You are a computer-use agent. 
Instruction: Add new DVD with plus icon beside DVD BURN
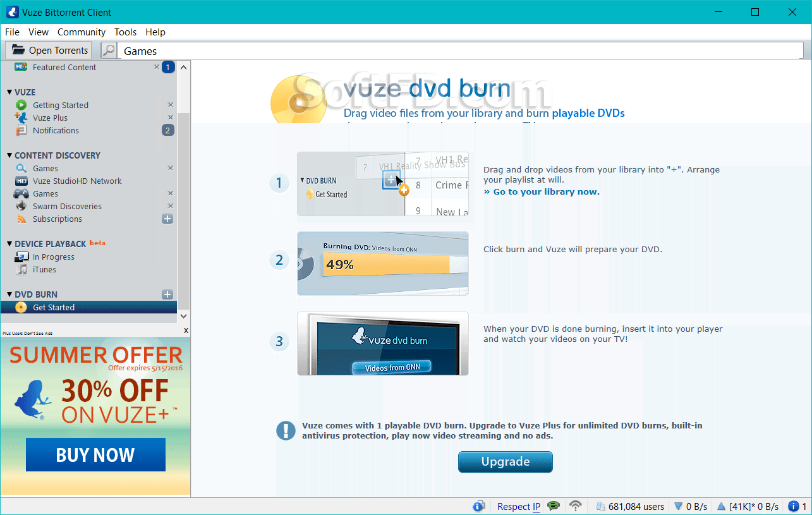tap(167, 294)
